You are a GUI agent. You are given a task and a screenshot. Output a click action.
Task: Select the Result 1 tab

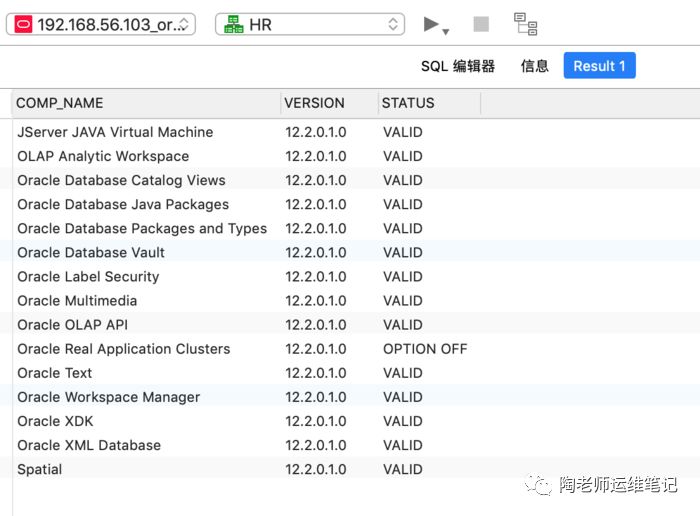click(x=599, y=66)
